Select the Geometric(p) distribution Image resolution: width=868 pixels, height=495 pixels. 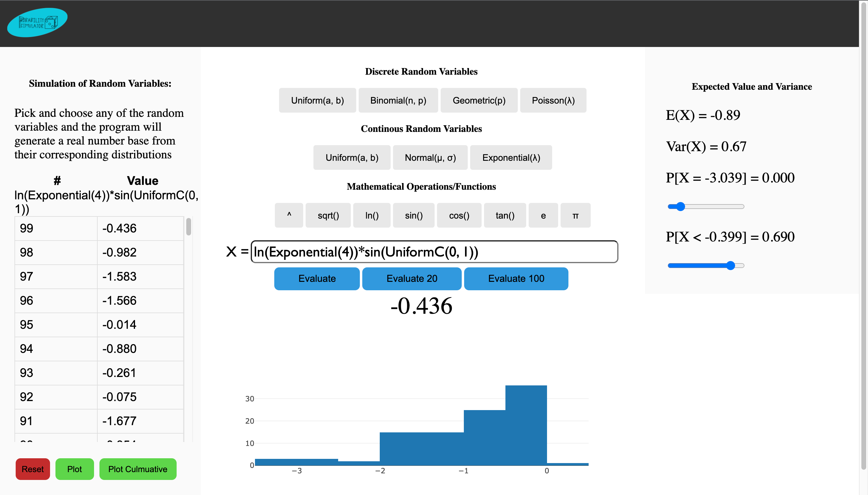[x=479, y=100]
